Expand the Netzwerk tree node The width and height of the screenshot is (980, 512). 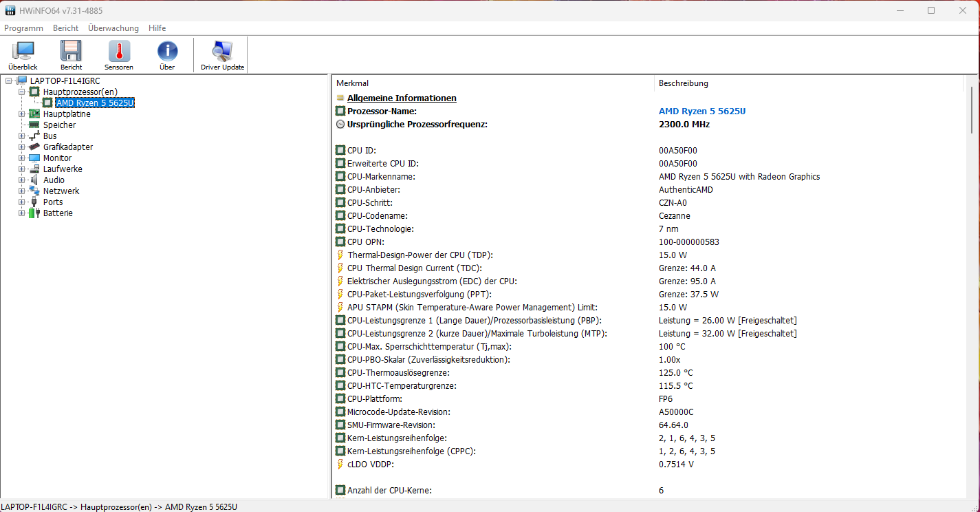click(21, 191)
